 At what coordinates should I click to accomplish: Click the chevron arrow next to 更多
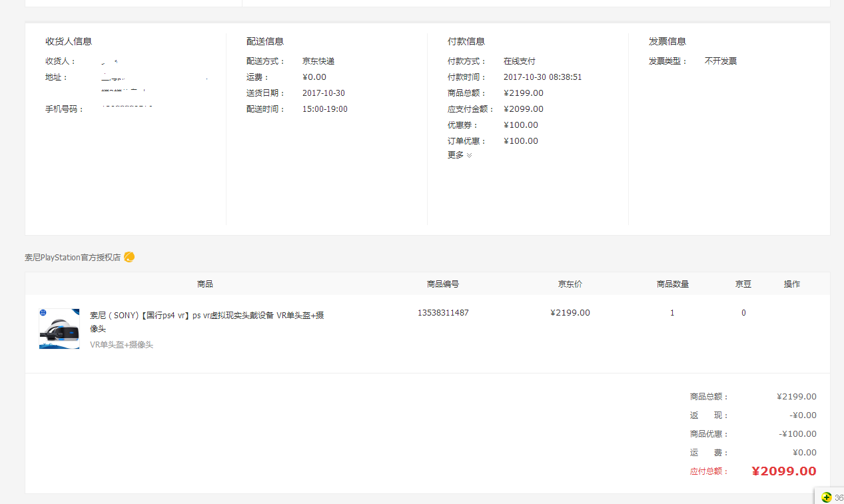pos(470,155)
